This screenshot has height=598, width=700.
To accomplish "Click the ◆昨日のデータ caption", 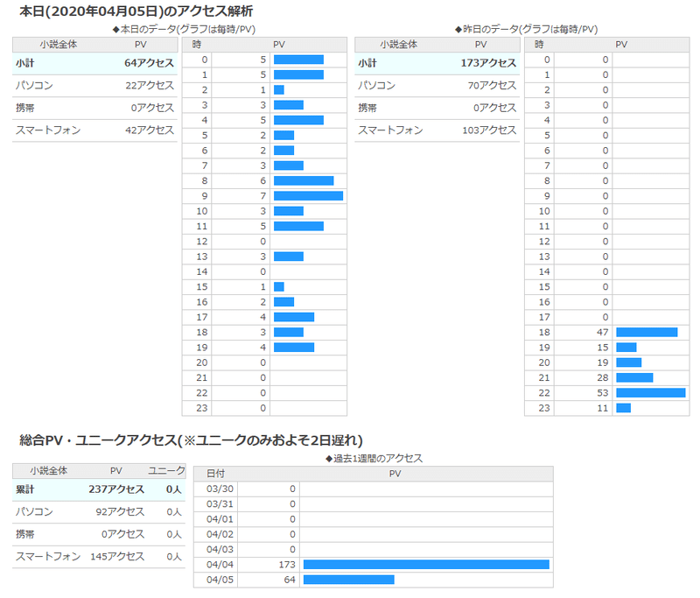I will click(x=526, y=30).
